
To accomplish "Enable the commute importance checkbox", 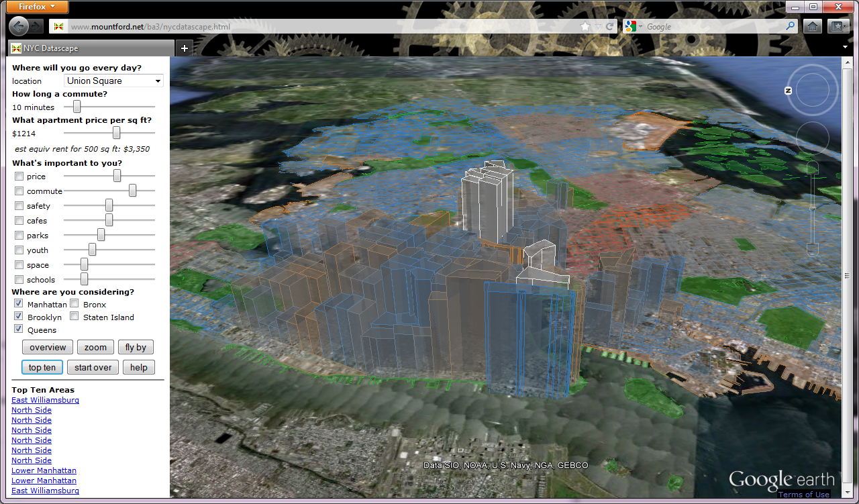I will tap(19, 191).
